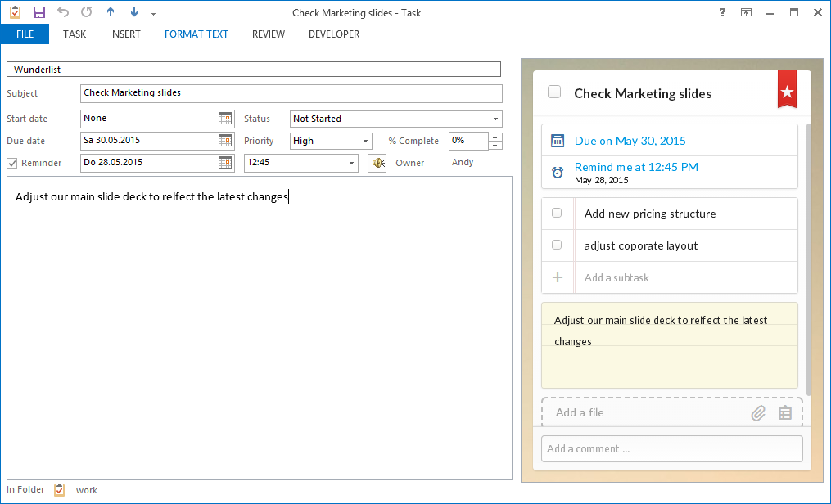This screenshot has height=504, width=831.
Task: Click the Wunderlist clipboard icon beside the paperclip
Action: [x=784, y=413]
